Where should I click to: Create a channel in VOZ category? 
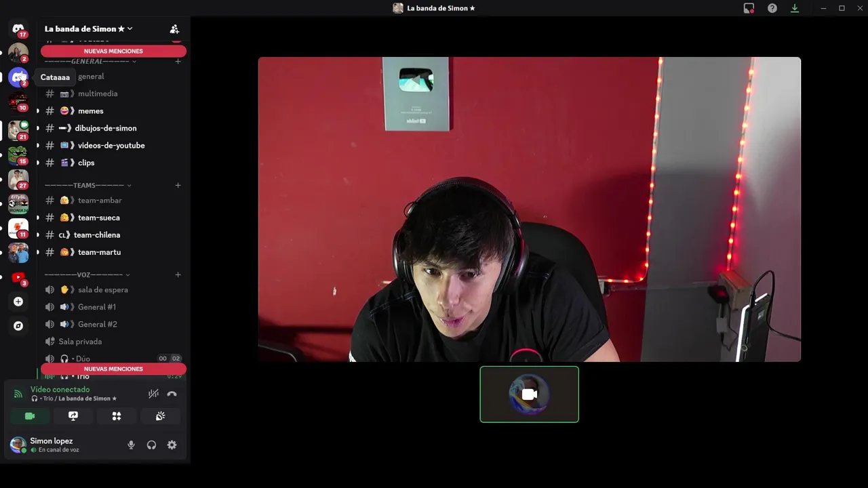pyautogui.click(x=178, y=274)
